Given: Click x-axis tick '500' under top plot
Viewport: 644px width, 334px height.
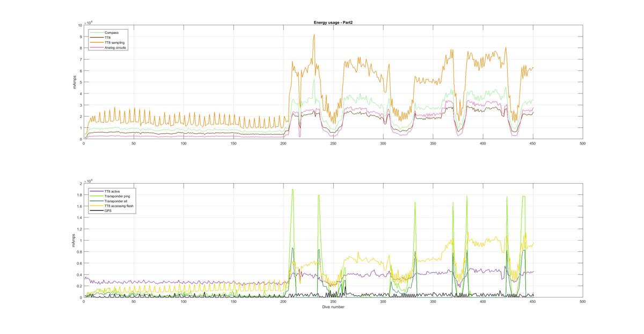Looking at the screenshot, I should tap(583, 143).
